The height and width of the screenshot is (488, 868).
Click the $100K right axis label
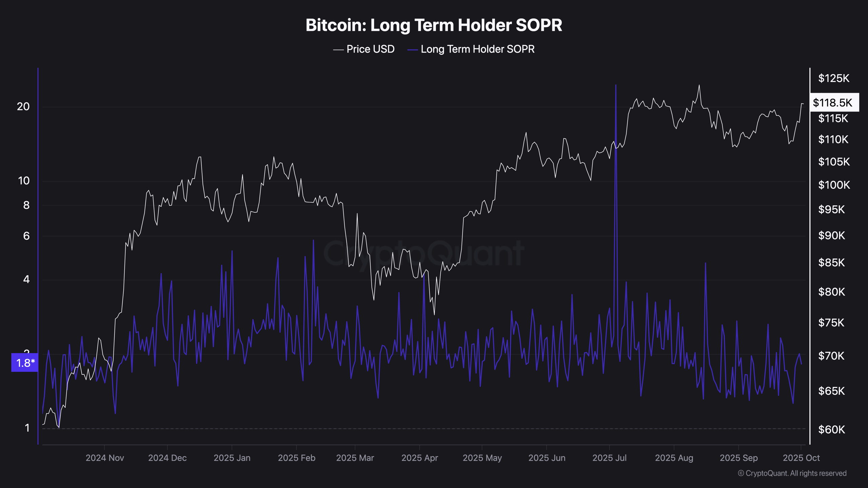click(834, 185)
